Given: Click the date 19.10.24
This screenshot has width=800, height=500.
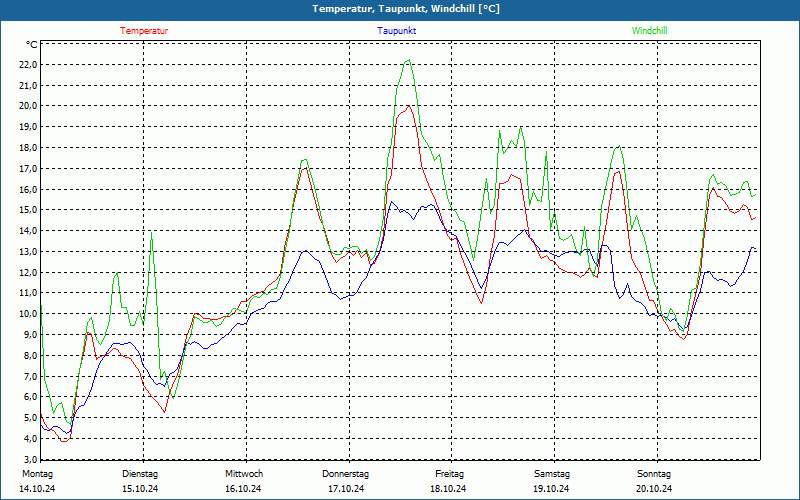Looking at the screenshot, I should (551, 489).
